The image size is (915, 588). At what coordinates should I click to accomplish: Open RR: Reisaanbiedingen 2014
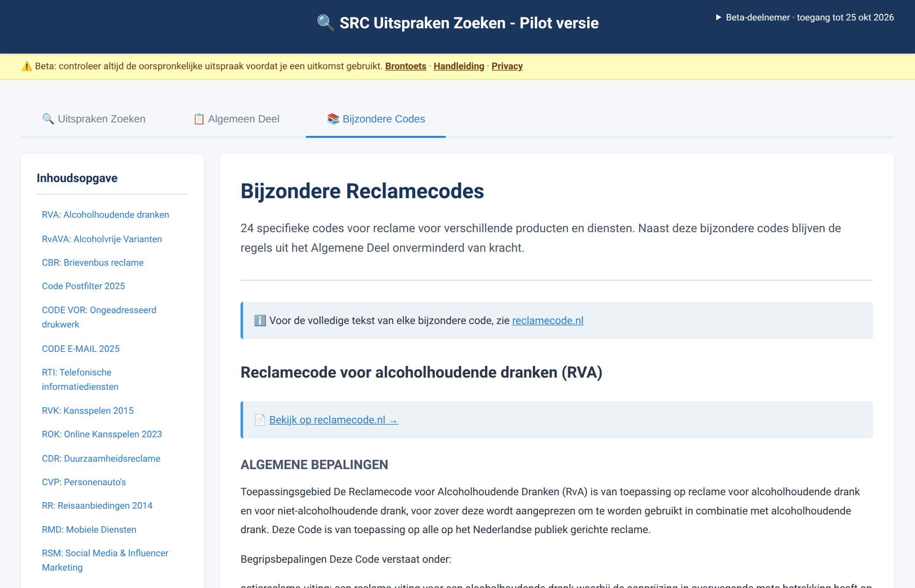pos(97,506)
